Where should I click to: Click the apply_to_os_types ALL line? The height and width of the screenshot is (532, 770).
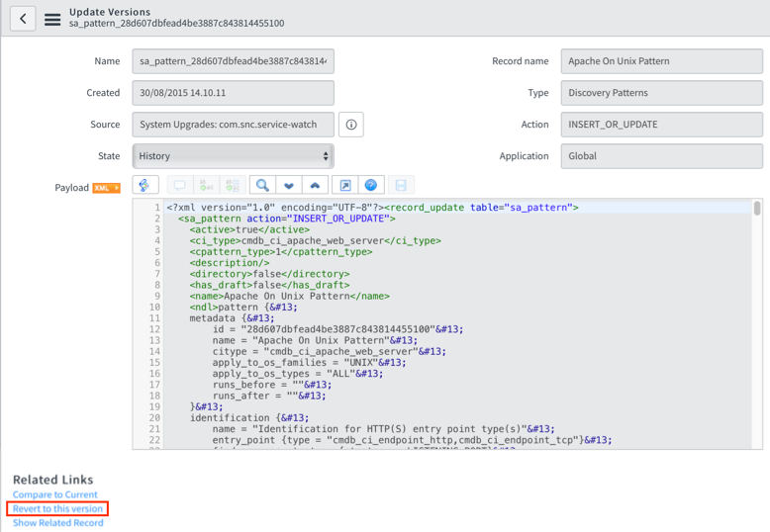pos(298,374)
